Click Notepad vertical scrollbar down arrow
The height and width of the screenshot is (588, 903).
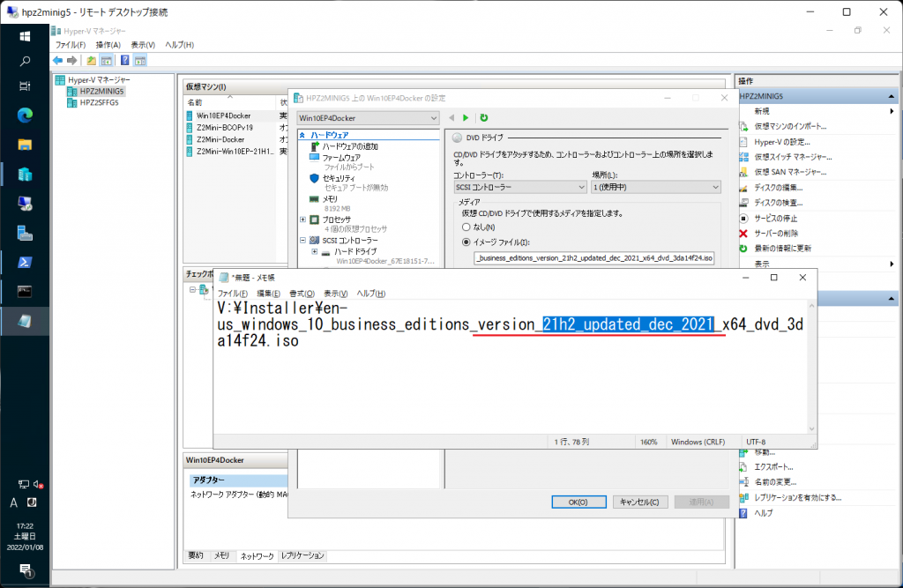pos(811,428)
